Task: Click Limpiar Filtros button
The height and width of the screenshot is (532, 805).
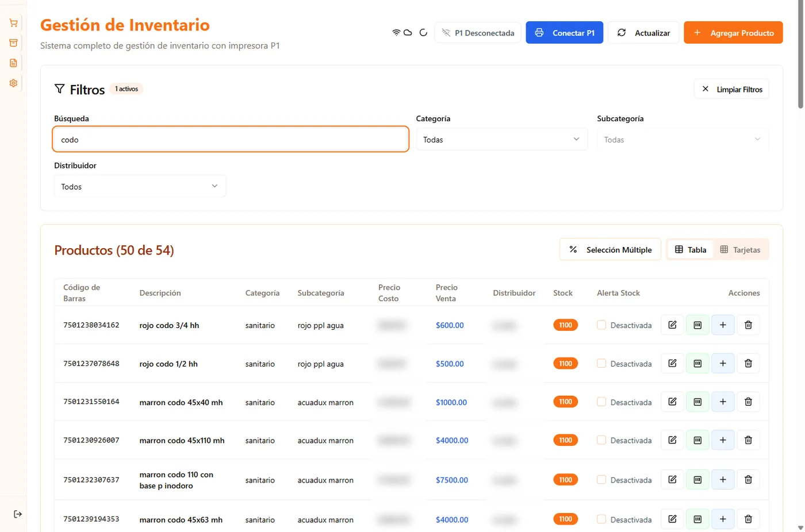Action: [731, 89]
